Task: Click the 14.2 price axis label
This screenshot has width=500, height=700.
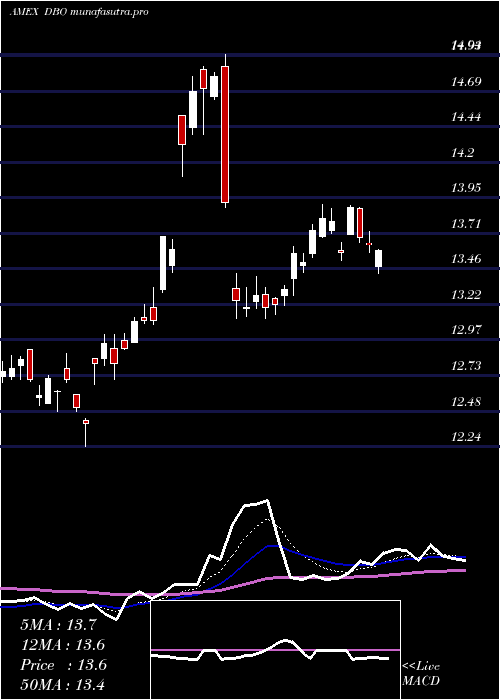Action: [x=462, y=153]
